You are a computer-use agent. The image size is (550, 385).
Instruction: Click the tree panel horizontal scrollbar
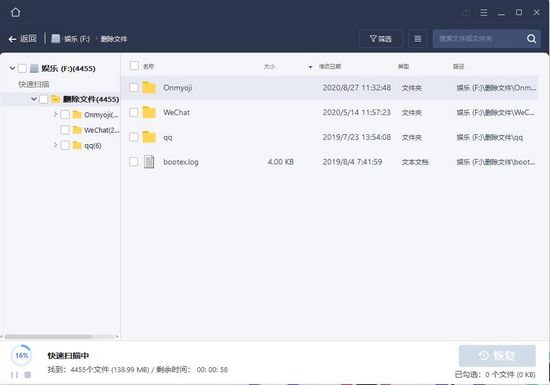pos(48,337)
